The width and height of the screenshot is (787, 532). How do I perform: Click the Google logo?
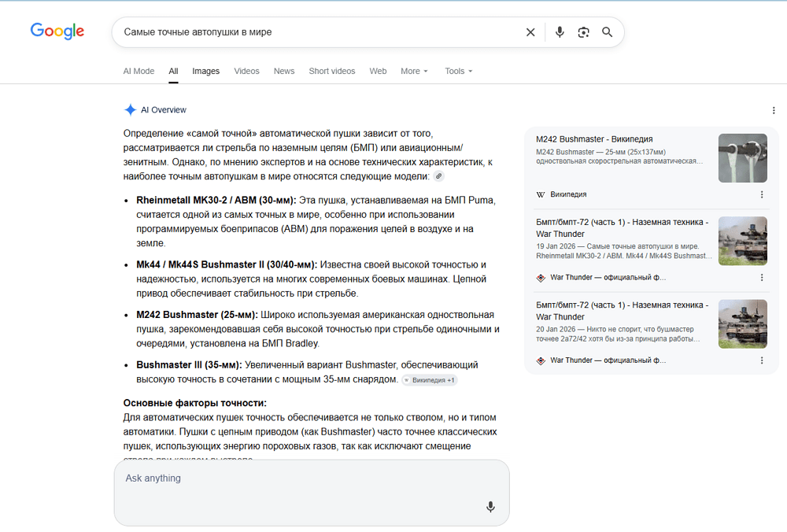(x=57, y=31)
